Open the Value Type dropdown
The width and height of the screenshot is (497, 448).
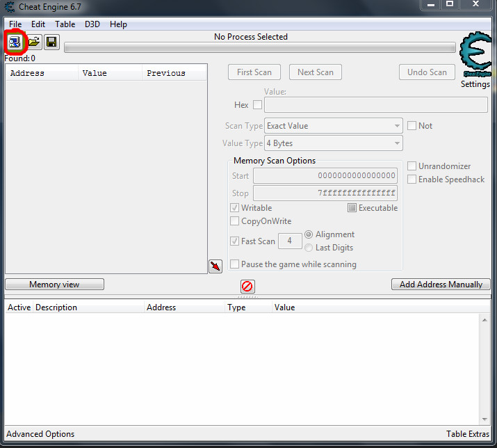coord(334,143)
